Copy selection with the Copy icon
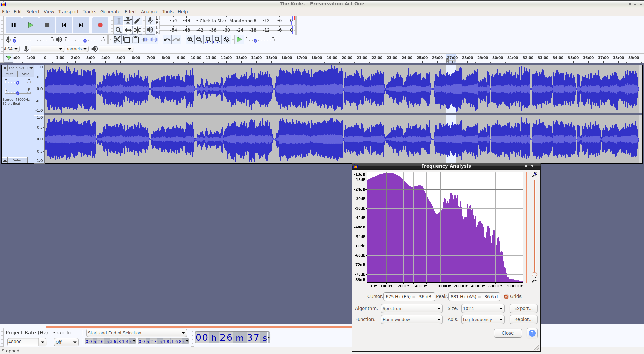Screen dimensions: 644x354 tap(126, 40)
